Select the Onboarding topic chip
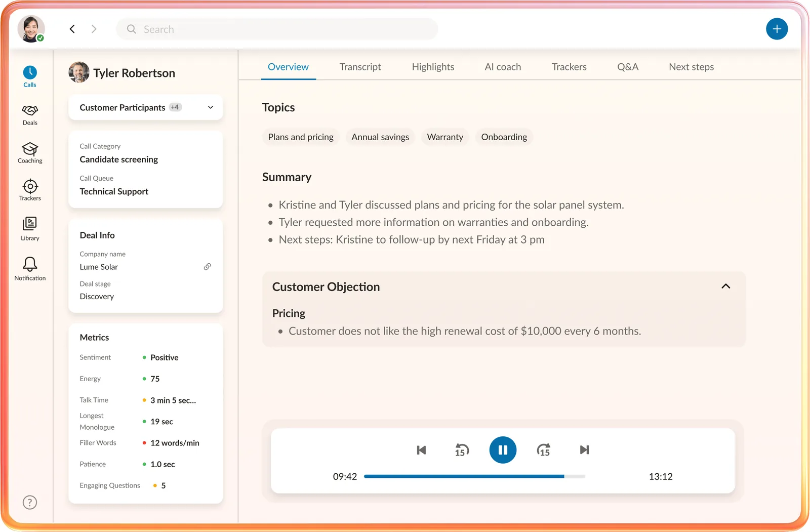Viewport: 810px width, 532px height. [504, 137]
